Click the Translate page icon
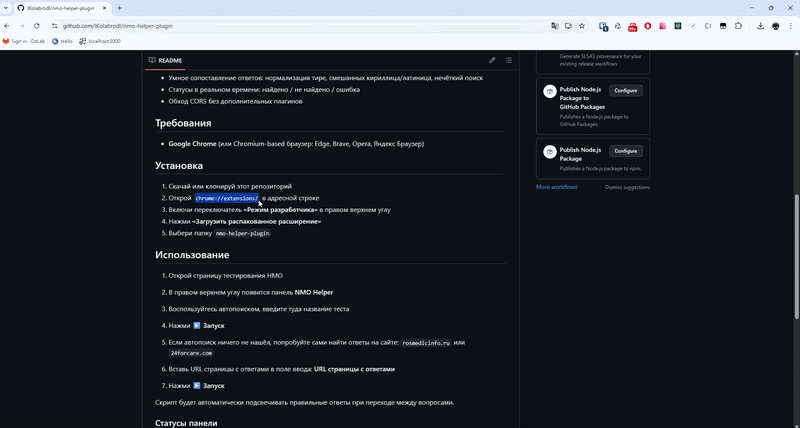This screenshot has height=428, width=800. coord(555,26)
